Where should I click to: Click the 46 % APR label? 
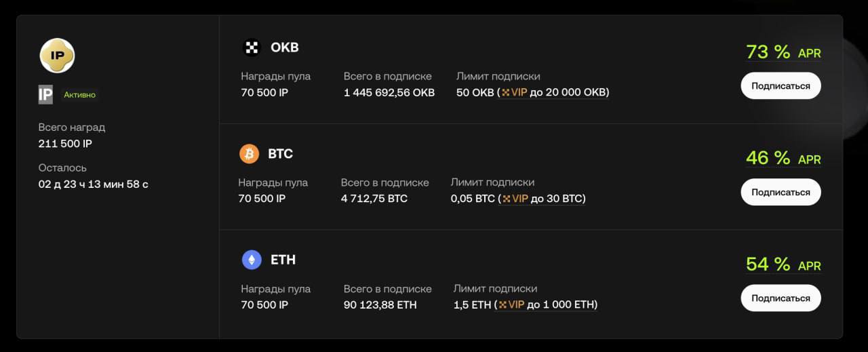pyautogui.click(x=783, y=159)
